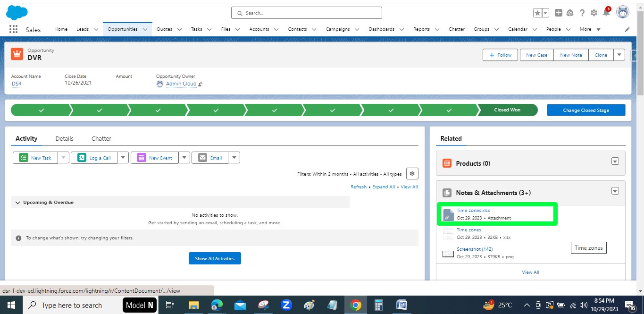The width and height of the screenshot is (644, 314).
Task: Open the Help question mark icon
Action: 582,13
